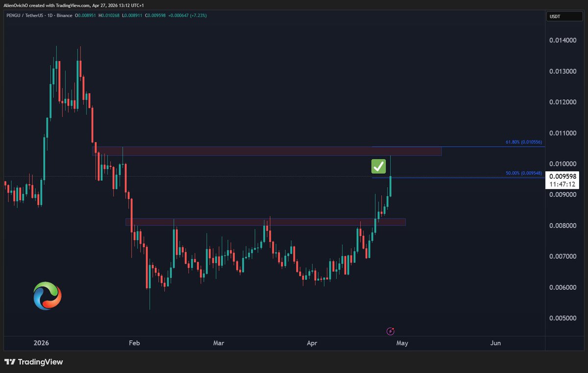The height and width of the screenshot is (373, 588).
Task: Click the 0.007000 price axis label
Action: click(x=563, y=256)
